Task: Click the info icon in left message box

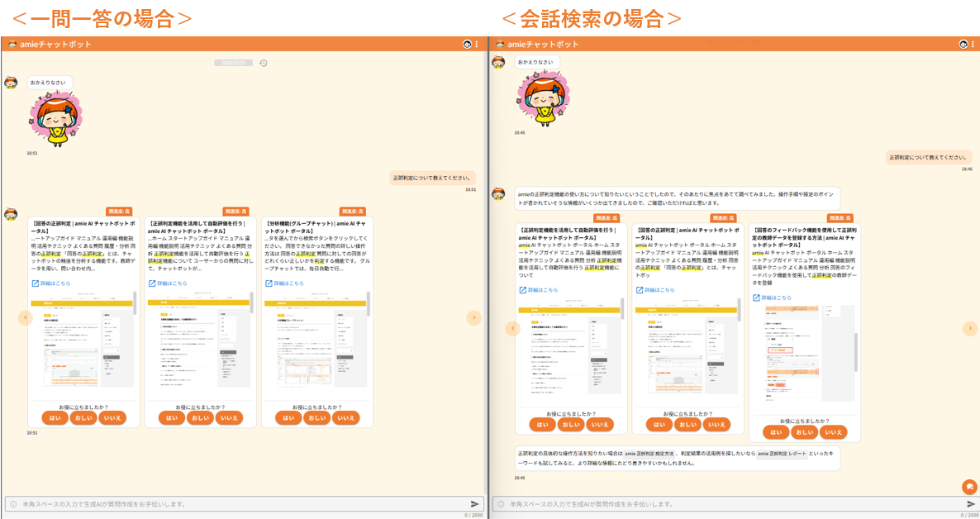Action: (x=12, y=503)
